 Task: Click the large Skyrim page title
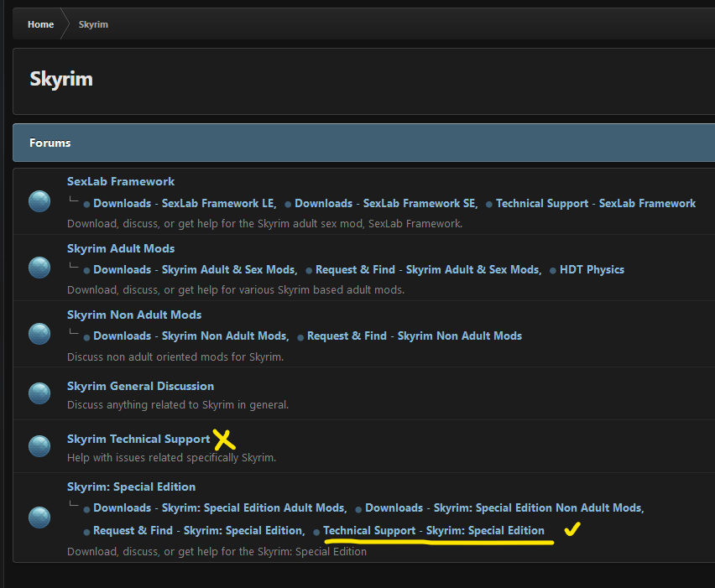(61, 79)
